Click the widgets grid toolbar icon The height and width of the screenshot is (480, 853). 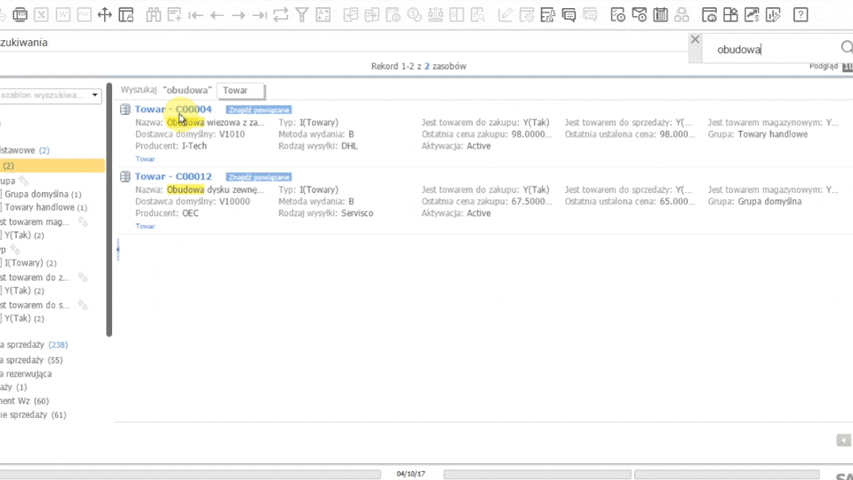pyautogui.click(x=731, y=15)
